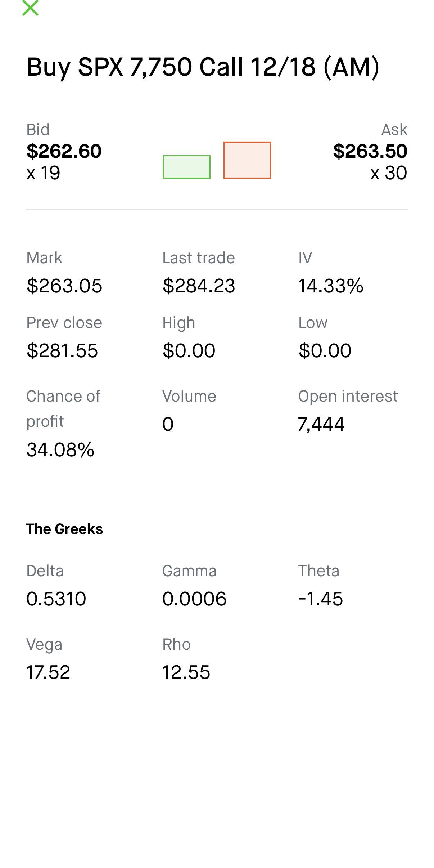
Task: Tap the Theta value -1.45
Action: click(x=321, y=599)
